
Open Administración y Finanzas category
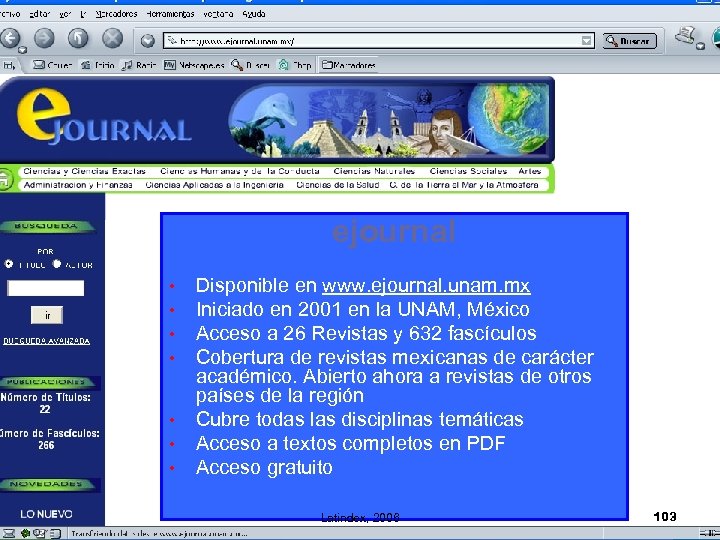click(x=78, y=185)
